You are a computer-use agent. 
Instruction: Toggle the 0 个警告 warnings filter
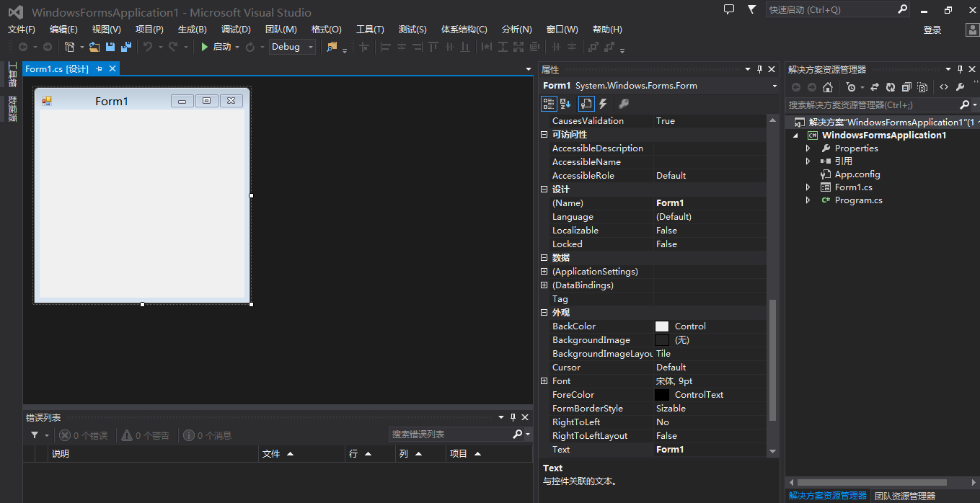tap(146, 435)
